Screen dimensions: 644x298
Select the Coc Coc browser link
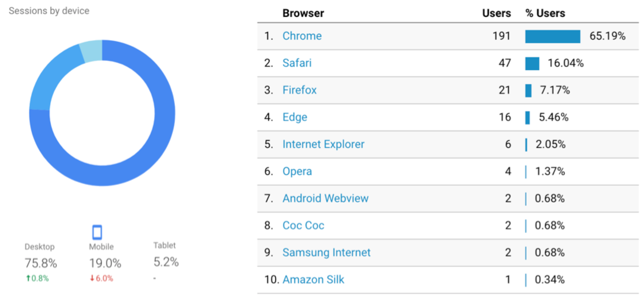click(x=303, y=225)
